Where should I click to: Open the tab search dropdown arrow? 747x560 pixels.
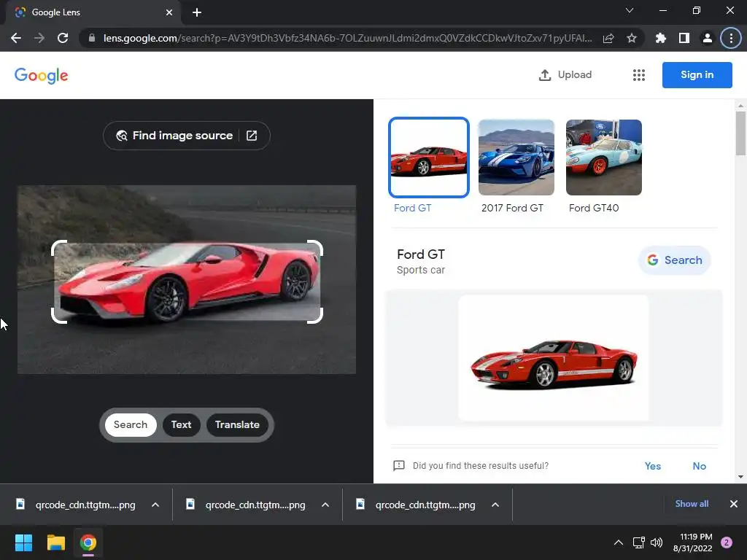[x=630, y=10]
